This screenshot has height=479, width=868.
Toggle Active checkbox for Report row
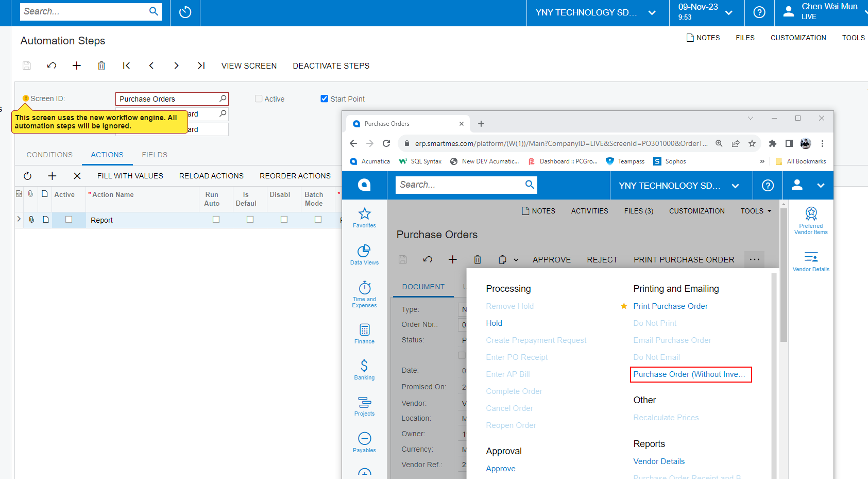[69, 219]
